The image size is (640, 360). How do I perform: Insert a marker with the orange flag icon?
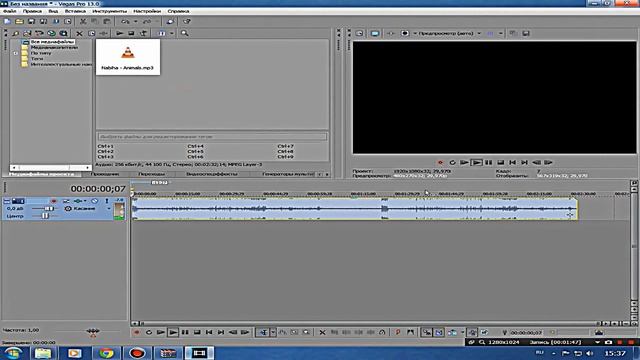tap(398, 332)
